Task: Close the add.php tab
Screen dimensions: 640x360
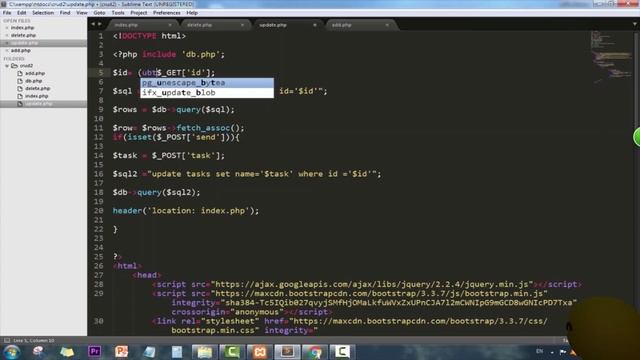Action: (387, 25)
